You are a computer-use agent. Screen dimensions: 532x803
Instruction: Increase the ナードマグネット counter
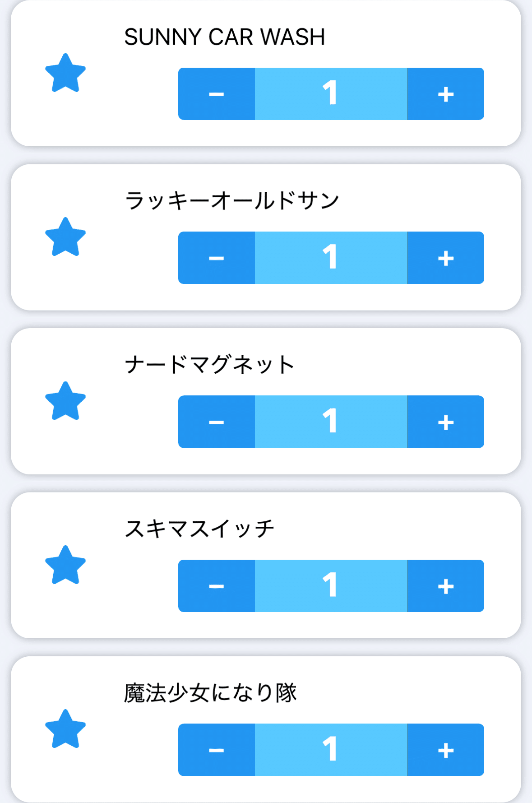coord(445,422)
